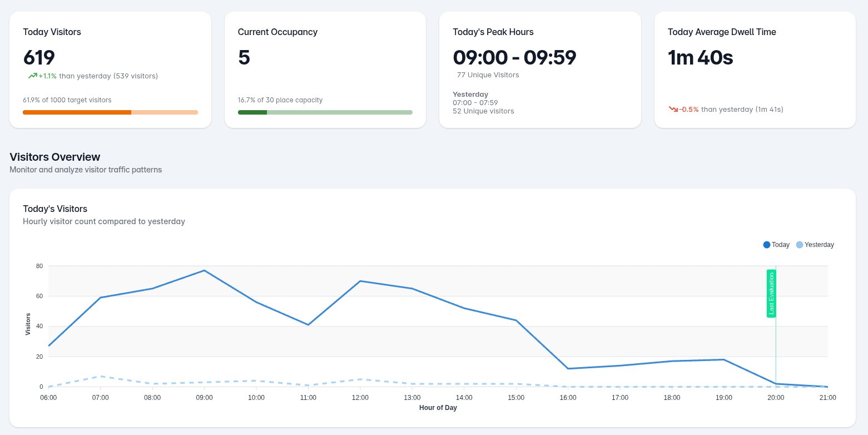The height and width of the screenshot is (435, 868).
Task: Click the Hour of Day axis label
Action: (x=438, y=408)
